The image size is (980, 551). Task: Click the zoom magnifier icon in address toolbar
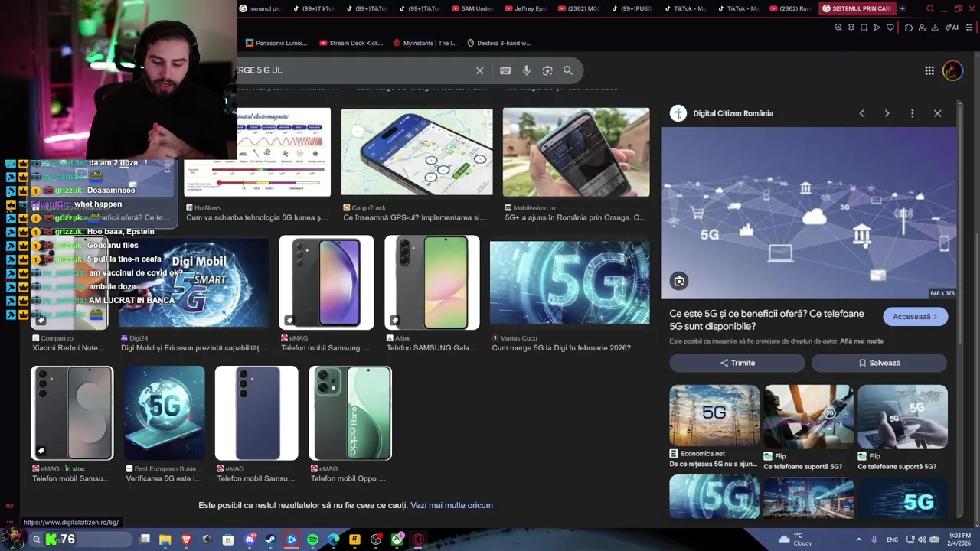coord(838,28)
